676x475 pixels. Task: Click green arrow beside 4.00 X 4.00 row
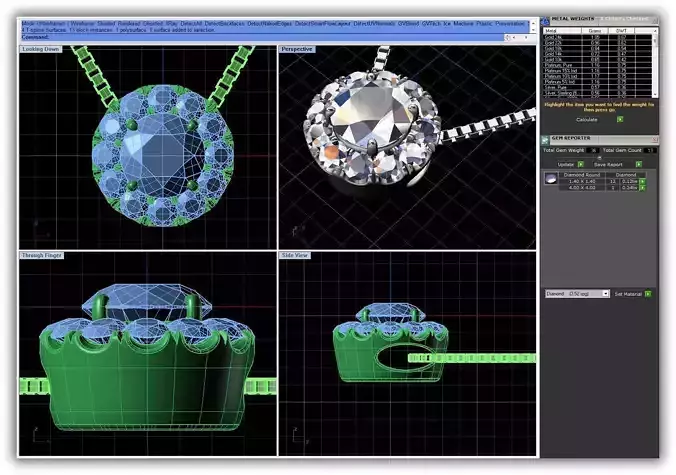(642, 188)
